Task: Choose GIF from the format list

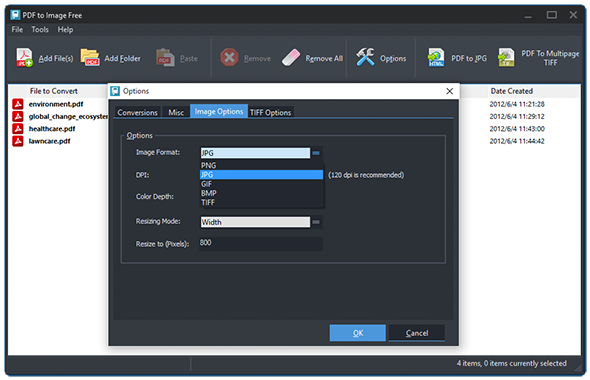Action: point(262,184)
